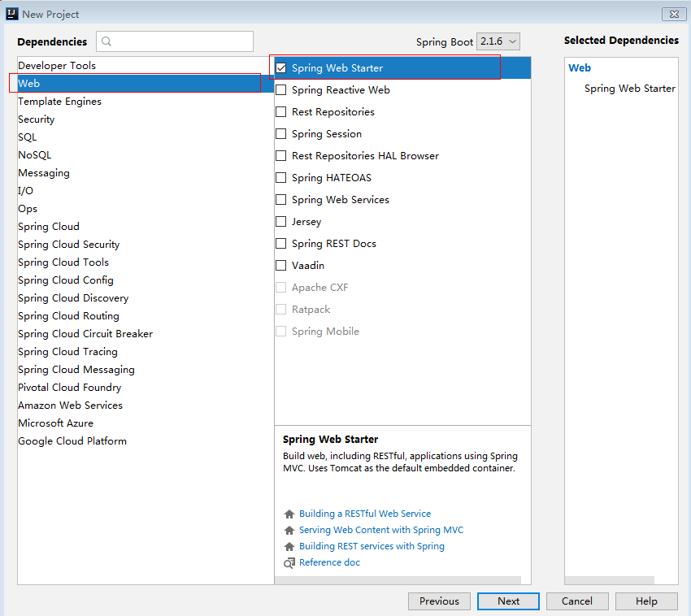Select Pivotal Cloud Foundry category
Viewport: 691px width, 616px height.
click(146, 388)
